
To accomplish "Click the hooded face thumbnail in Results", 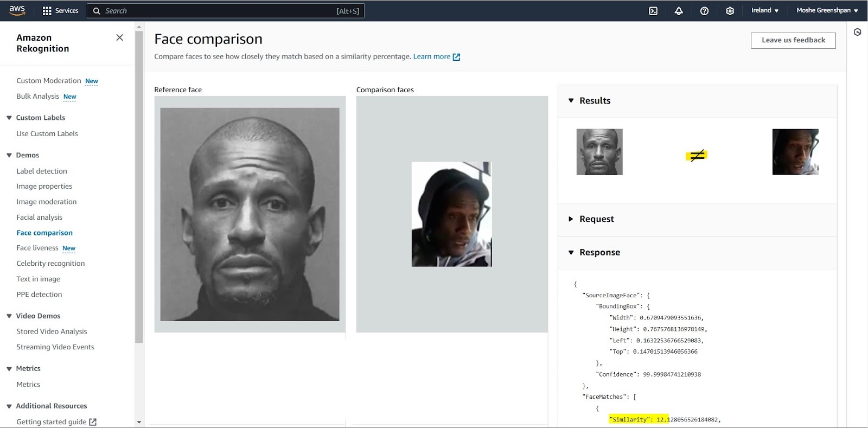I will coord(795,152).
